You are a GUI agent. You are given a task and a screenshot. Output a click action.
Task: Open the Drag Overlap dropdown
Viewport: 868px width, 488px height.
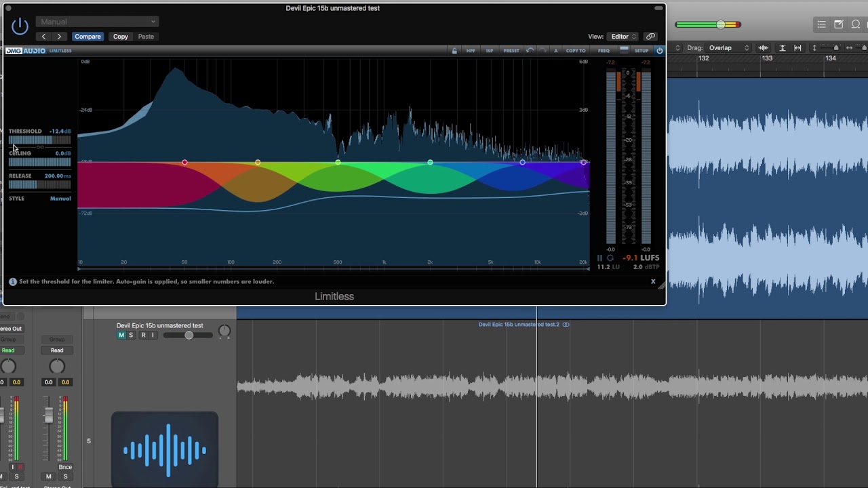729,47
